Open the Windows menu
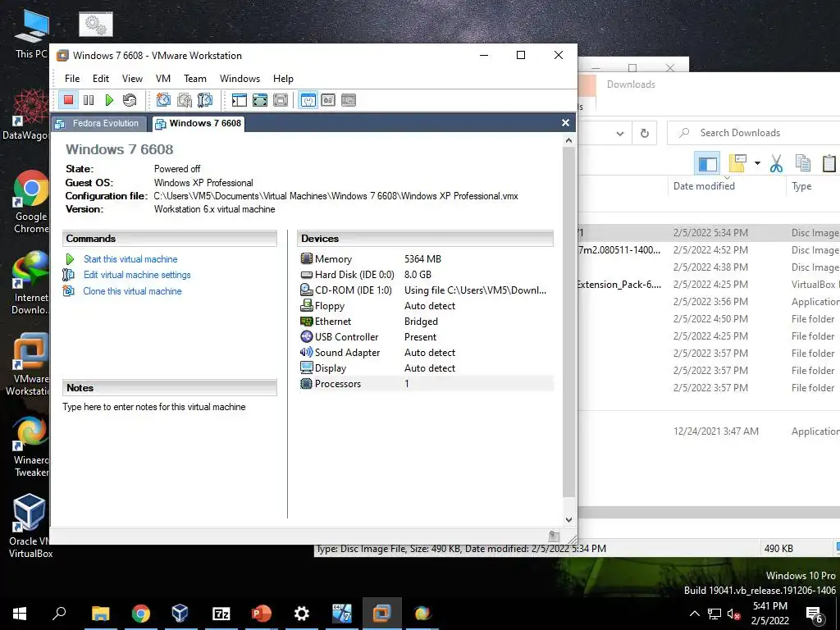Screen dimensions: 840x630 point(240,78)
